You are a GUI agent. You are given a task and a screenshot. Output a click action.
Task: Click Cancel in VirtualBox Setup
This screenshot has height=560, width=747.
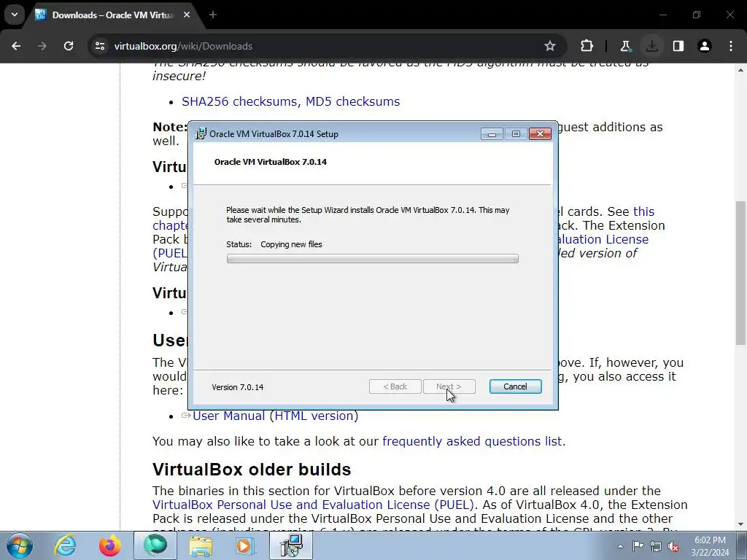pos(516,386)
